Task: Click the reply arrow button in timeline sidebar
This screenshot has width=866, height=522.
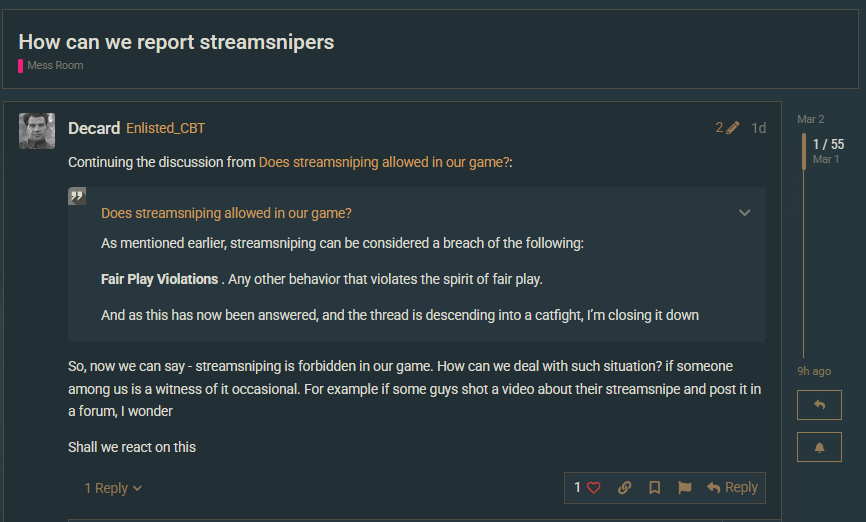Action: pos(819,405)
